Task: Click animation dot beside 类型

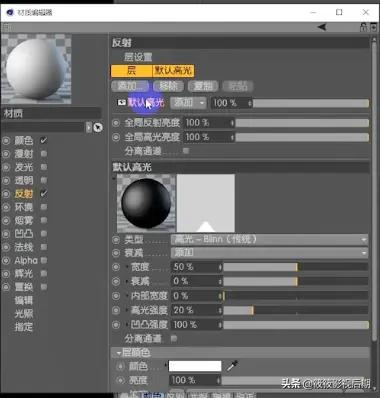Action: [116, 239]
